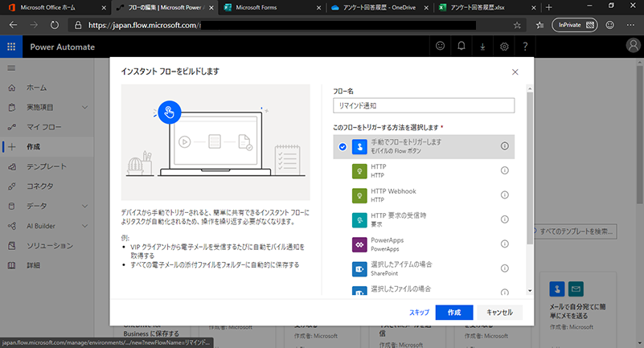644x348 pixels.
Task: Select the HTTP Webhook trigger option
Action: coord(424,195)
